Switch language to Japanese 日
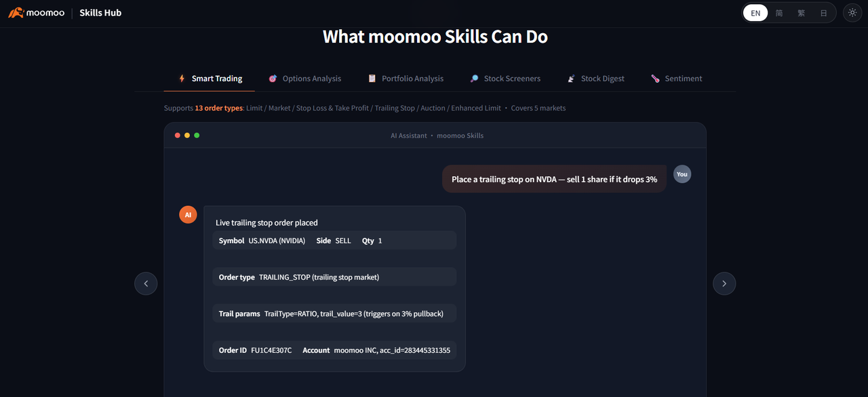The height and width of the screenshot is (397, 868). [823, 13]
